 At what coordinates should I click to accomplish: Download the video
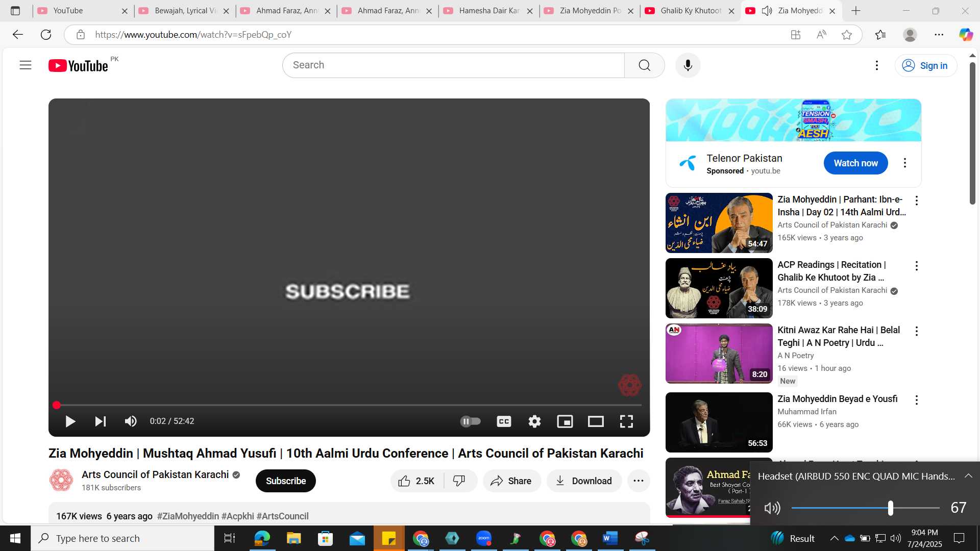click(x=584, y=481)
